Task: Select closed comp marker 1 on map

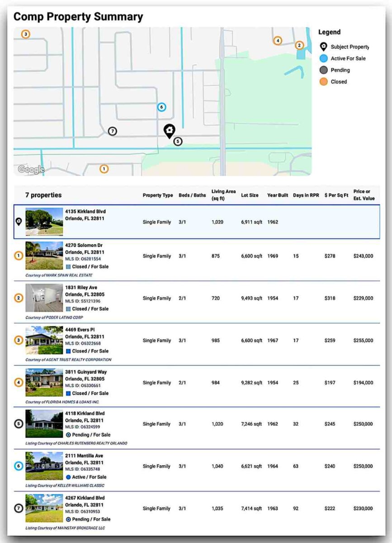Action: click(x=104, y=169)
